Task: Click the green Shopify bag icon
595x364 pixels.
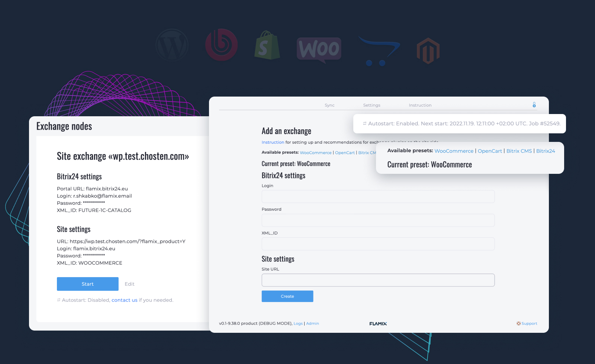Action: (x=267, y=45)
